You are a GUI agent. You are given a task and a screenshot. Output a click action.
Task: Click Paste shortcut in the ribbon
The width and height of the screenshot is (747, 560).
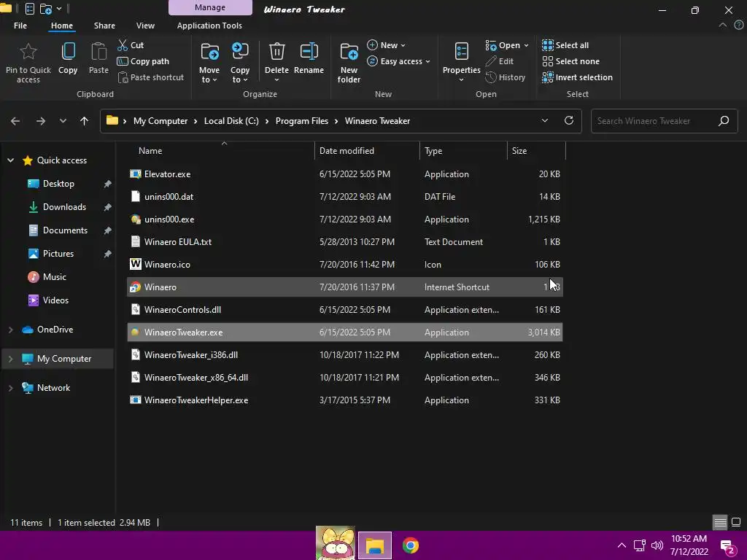(150, 77)
